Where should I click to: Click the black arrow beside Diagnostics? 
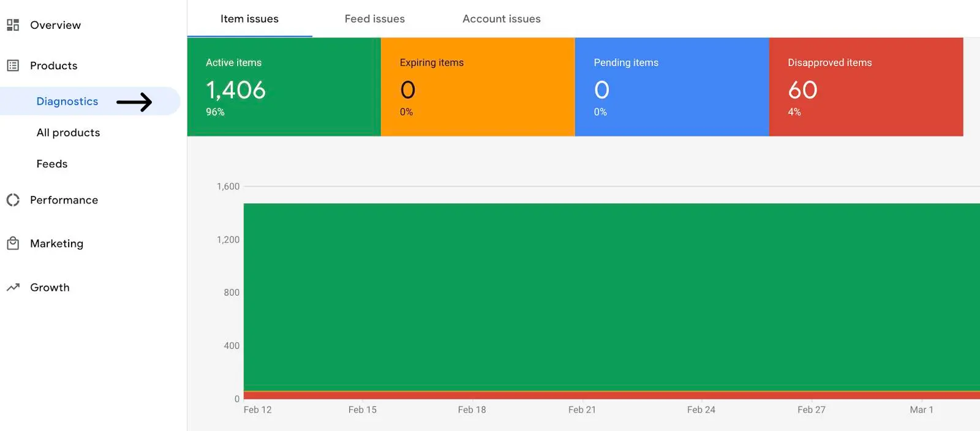[x=134, y=102]
